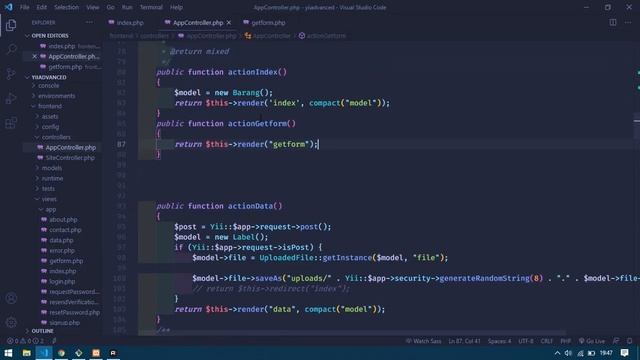Open Windows Start menu
This screenshot has width=640, height=360.
point(8,353)
